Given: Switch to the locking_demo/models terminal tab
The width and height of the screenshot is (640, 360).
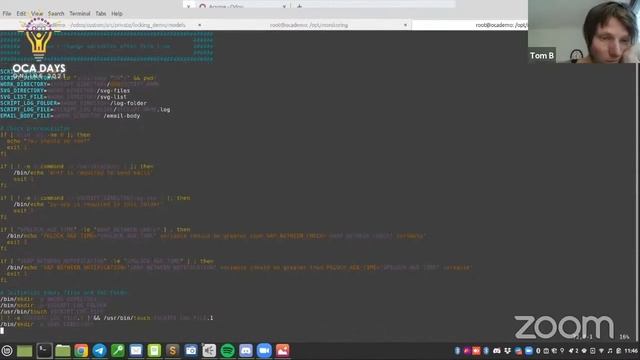Looking at the screenshot, I should (102, 25).
